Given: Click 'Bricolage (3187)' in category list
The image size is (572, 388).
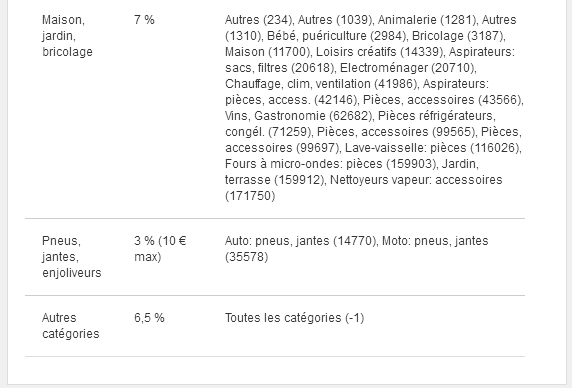Looking at the screenshot, I should click(x=458, y=36).
